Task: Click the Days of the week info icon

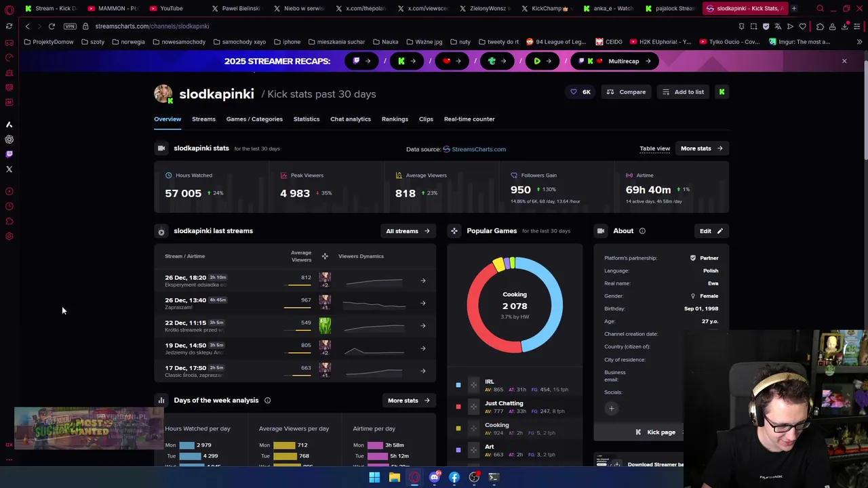Action: coord(267,401)
